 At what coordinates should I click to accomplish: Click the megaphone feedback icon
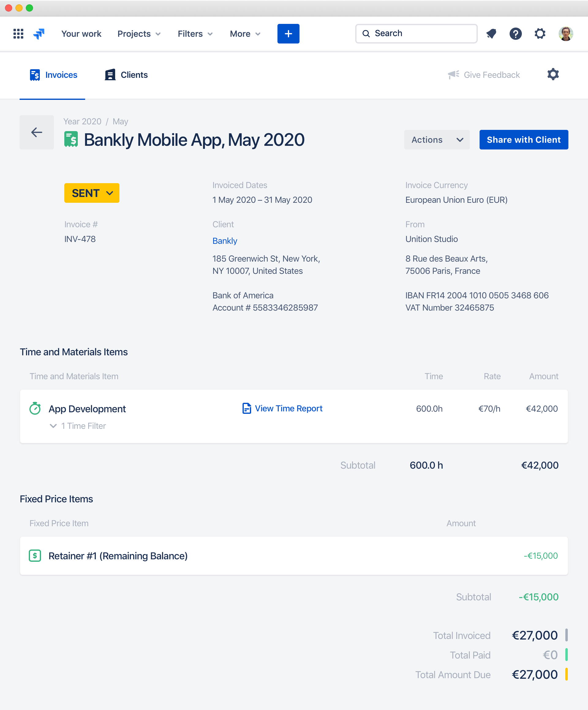(x=454, y=75)
